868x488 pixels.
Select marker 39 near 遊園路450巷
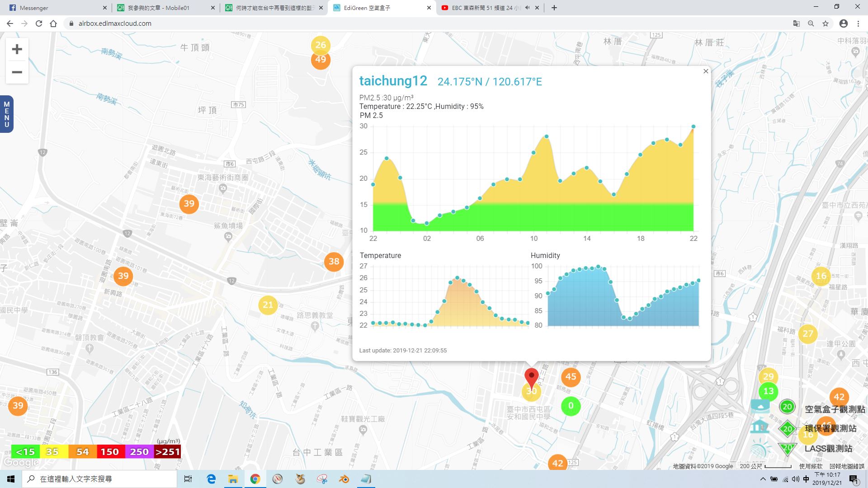(18, 406)
